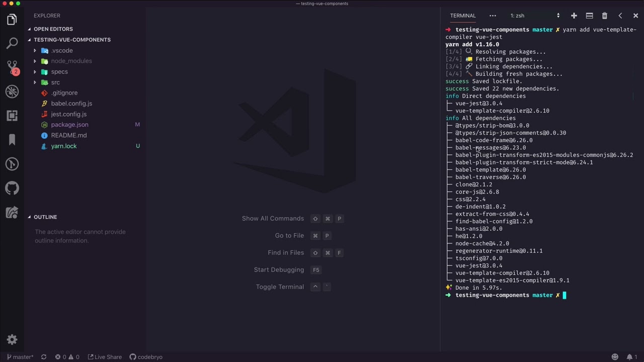The height and width of the screenshot is (362, 644).
Task: Open the Explorer view in activity bar
Action: point(12,20)
